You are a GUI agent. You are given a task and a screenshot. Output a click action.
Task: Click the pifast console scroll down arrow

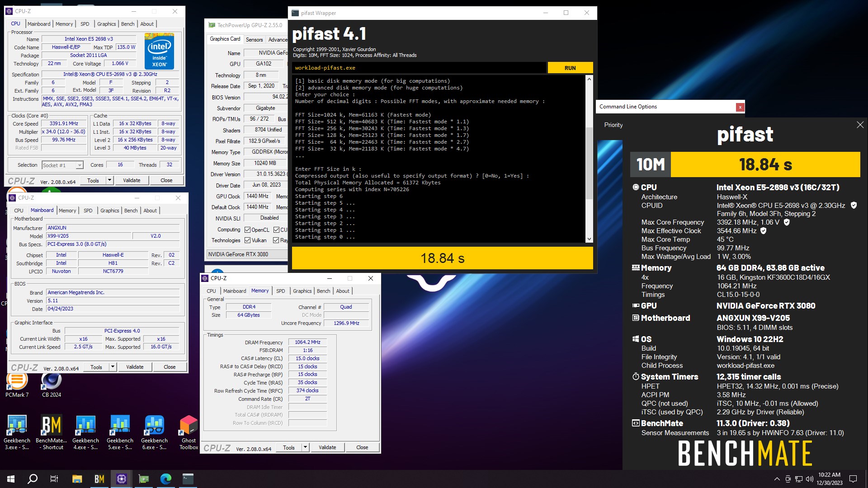pyautogui.click(x=589, y=239)
